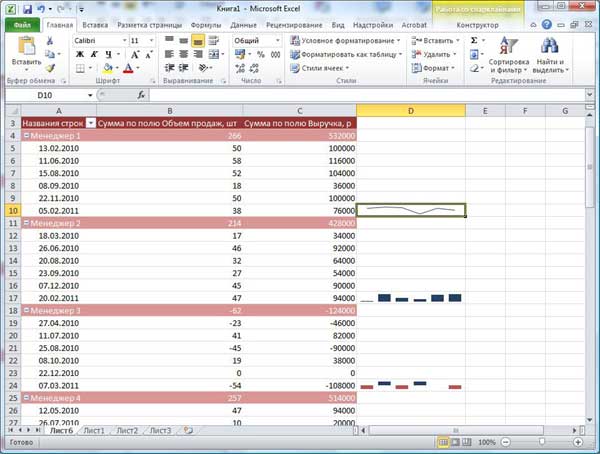Click the Percent Style number format icon
Viewport: 600px width, 454px height.
(x=261, y=55)
